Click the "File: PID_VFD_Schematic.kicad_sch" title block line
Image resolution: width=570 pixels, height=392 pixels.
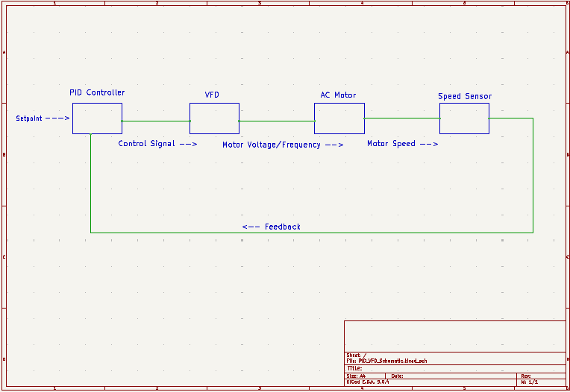click(x=386, y=361)
